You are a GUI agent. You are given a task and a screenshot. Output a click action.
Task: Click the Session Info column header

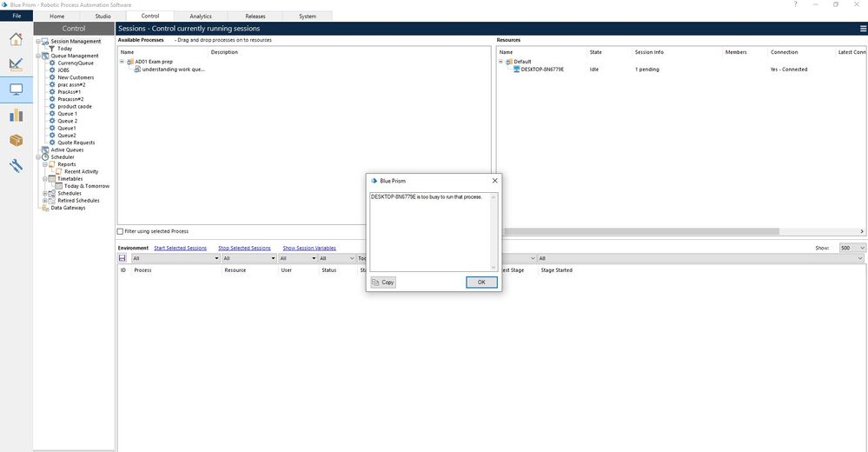(x=649, y=52)
